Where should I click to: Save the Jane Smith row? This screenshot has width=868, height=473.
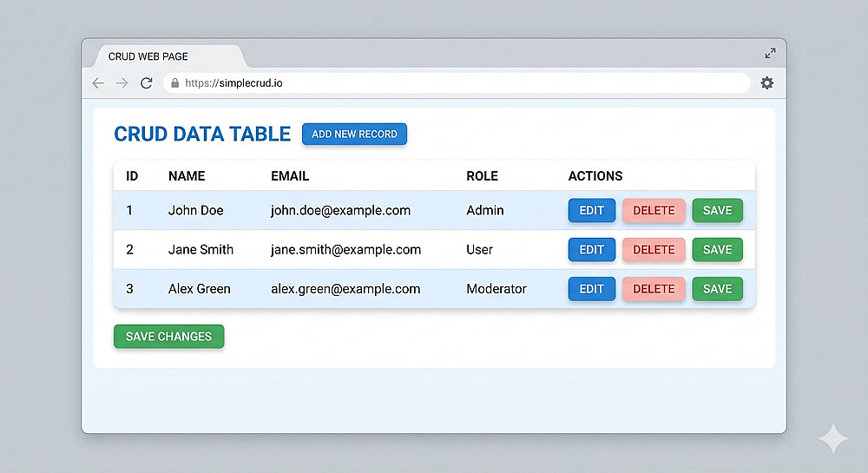point(717,249)
